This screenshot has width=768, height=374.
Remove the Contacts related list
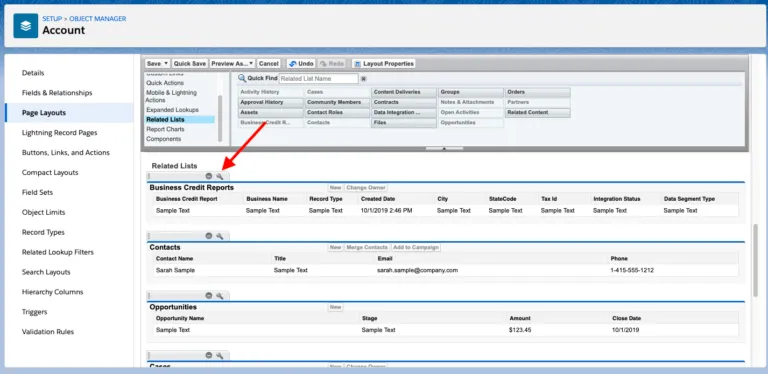coord(209,236)
